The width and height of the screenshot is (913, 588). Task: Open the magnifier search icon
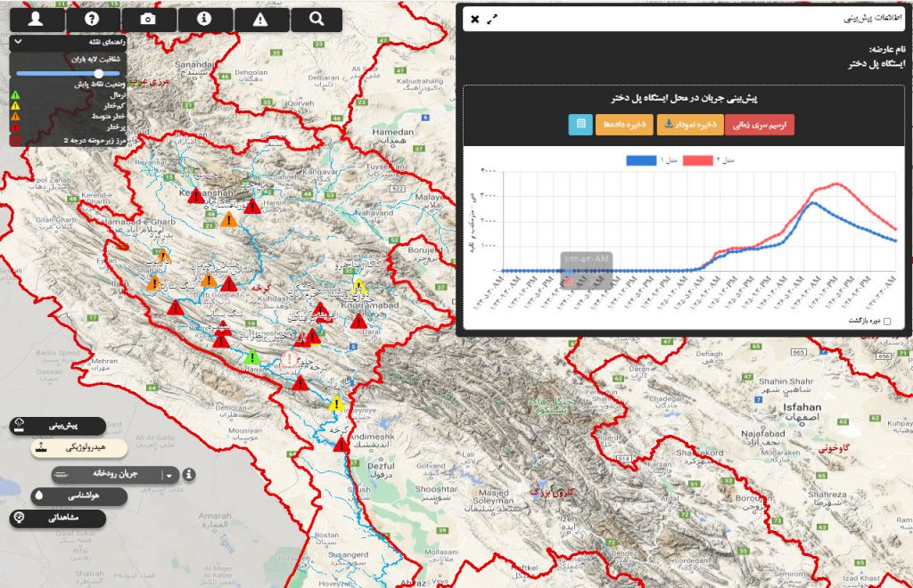tap(317, 20)
